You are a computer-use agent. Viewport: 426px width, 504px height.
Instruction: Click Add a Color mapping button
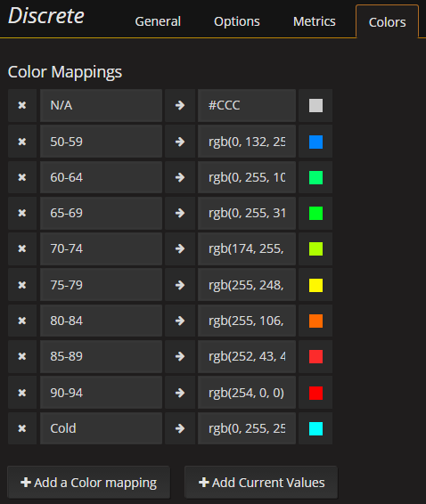pos(88,483)
